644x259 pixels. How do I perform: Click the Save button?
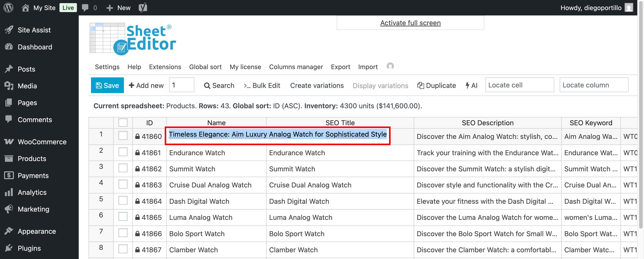(107, 85)
